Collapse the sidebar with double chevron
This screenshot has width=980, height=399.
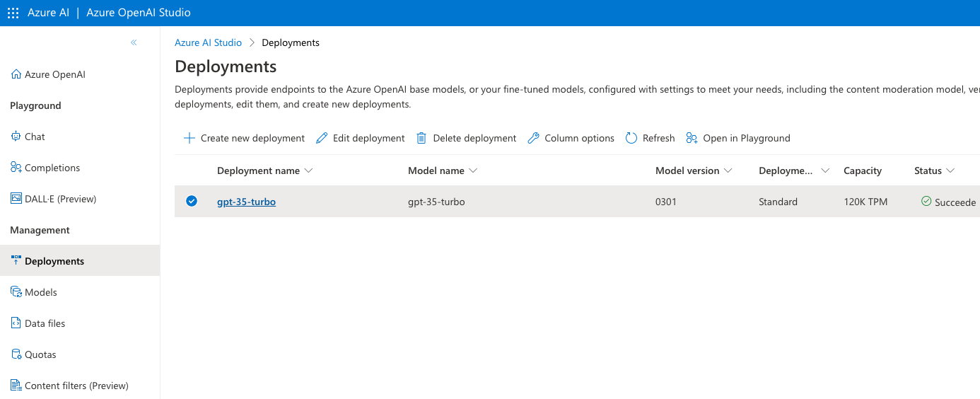pos(134,42)
